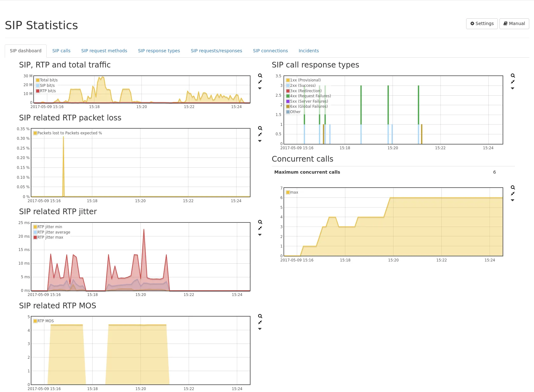
Task: Open the Incidents tab
Action: point(309,51)
